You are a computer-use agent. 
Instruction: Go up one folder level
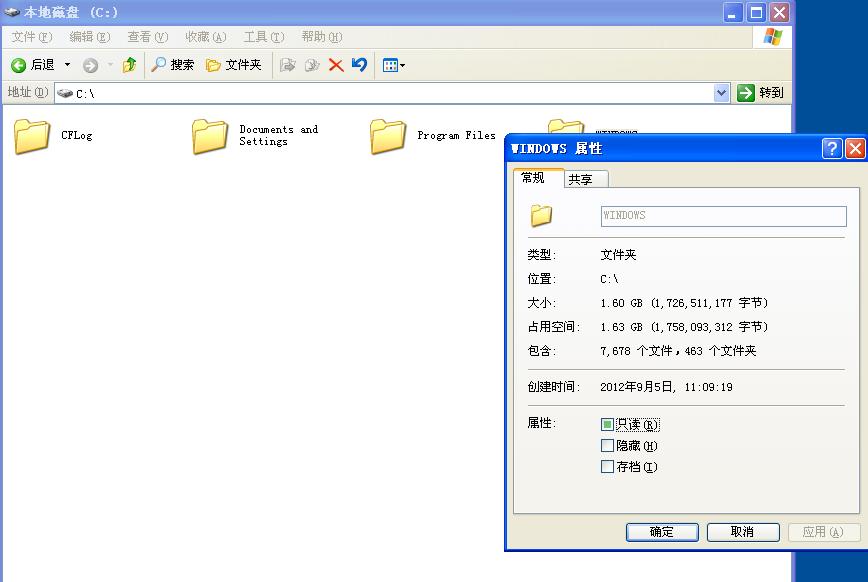130,65
